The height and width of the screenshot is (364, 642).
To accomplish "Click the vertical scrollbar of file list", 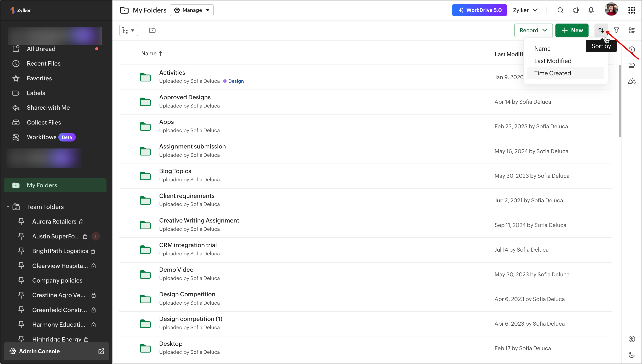I will [620, 101].
